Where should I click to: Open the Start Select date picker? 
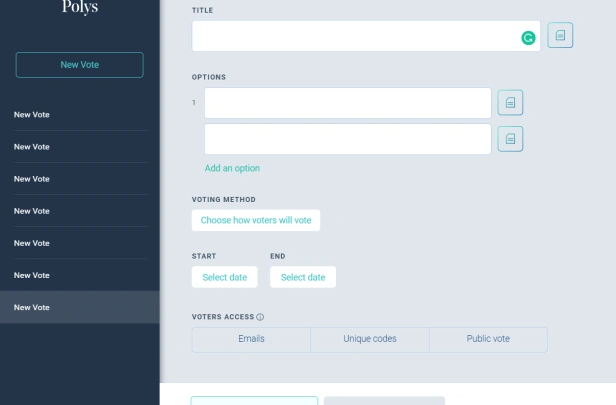pos(224,277)
